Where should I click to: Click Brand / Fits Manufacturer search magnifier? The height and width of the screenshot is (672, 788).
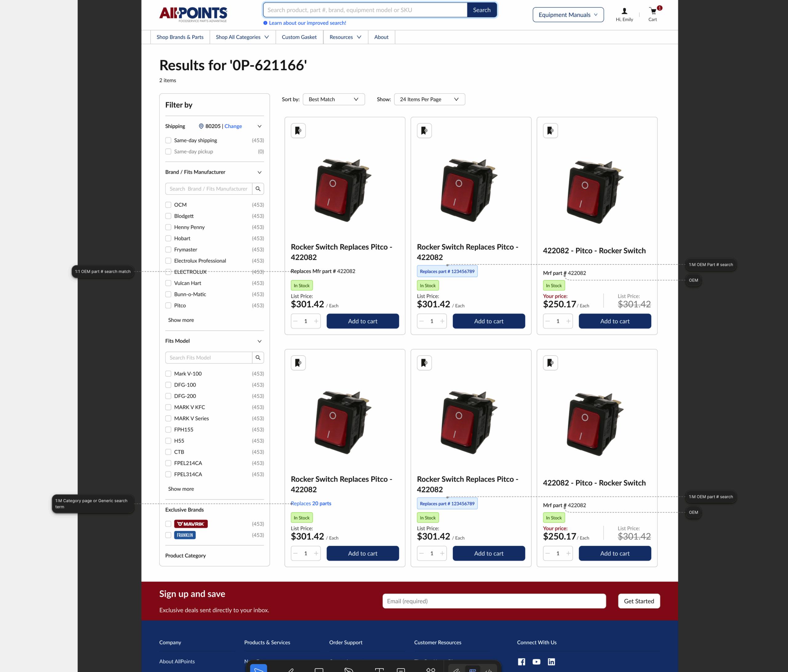pos(258,189)
